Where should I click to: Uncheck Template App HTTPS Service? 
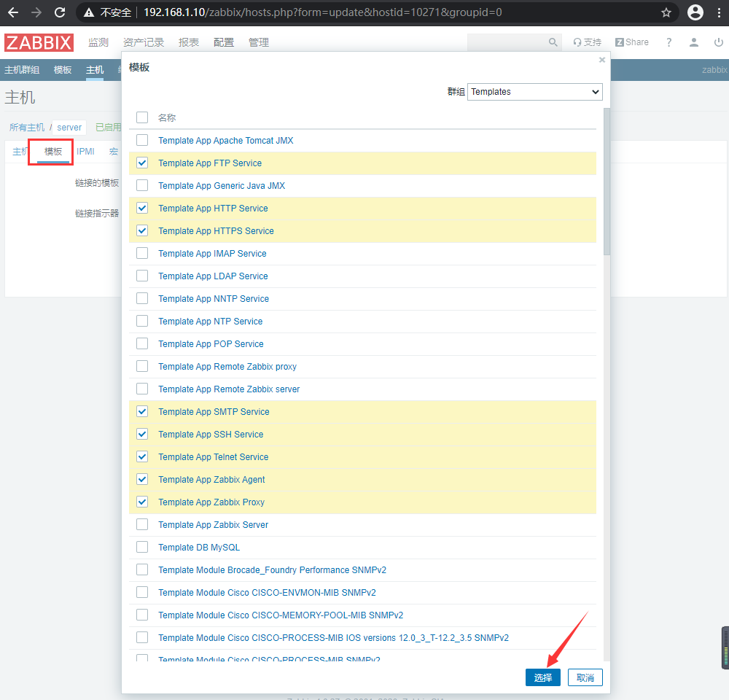point(142,230)
